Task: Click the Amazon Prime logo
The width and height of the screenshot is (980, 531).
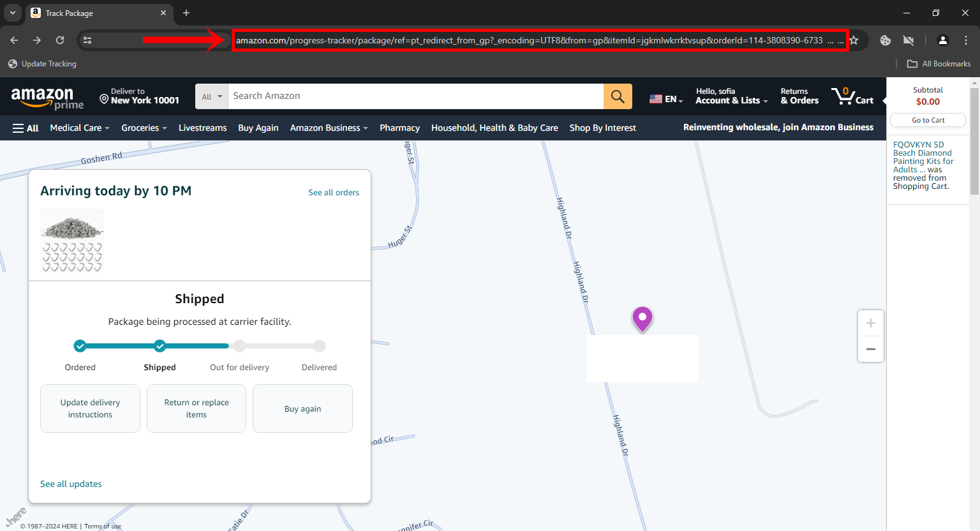Action: click(x=47, y=98)
